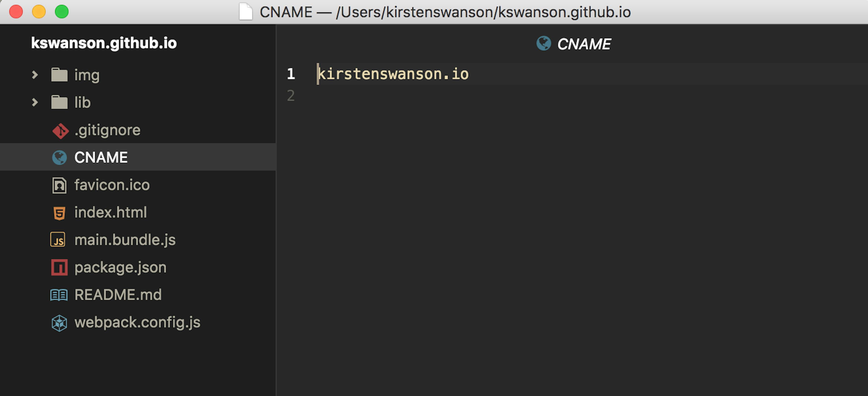The image size is (868, 396).
Task: Place cursor on kirstenswanson.io text line
Action: [393, 74]
